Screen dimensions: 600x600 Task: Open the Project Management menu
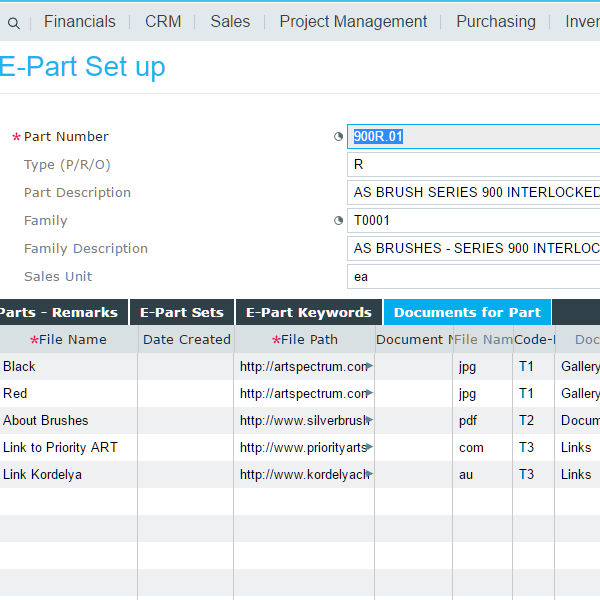click(x=353, y=21)
